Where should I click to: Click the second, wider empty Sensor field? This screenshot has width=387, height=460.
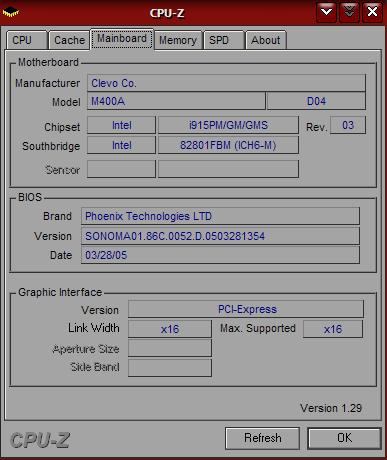(x=228, y=169)
